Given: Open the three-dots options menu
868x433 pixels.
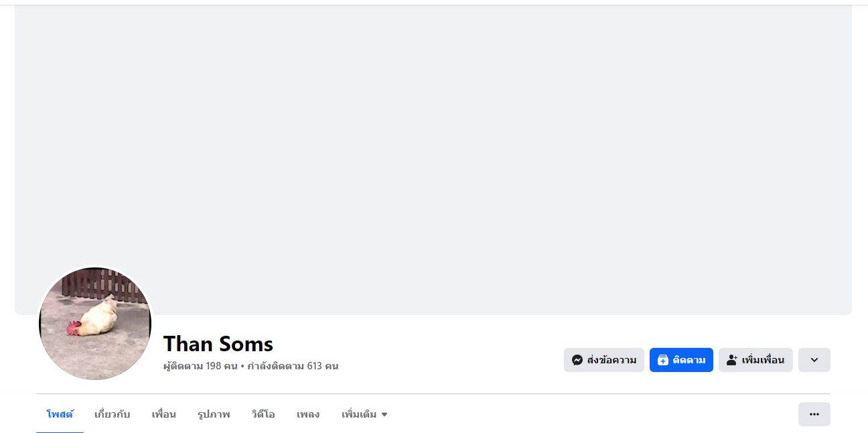Looking at the screenshot, I should tap(814, 414).
